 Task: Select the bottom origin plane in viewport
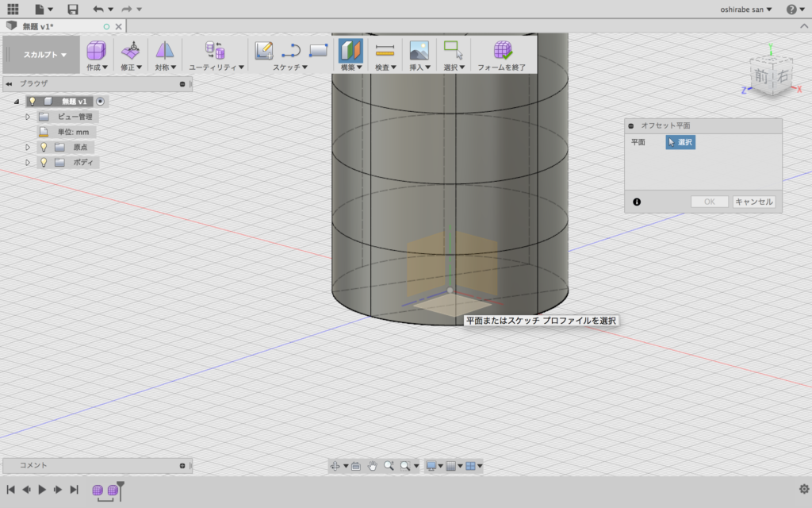[452, 304]
